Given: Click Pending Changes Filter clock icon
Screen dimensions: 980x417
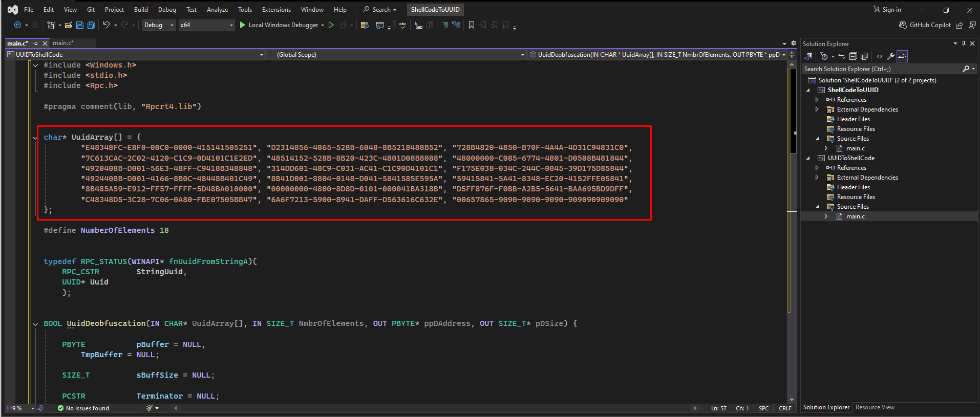Looking at the screenshot, I should pyautogui.click(x=824, y=56).
